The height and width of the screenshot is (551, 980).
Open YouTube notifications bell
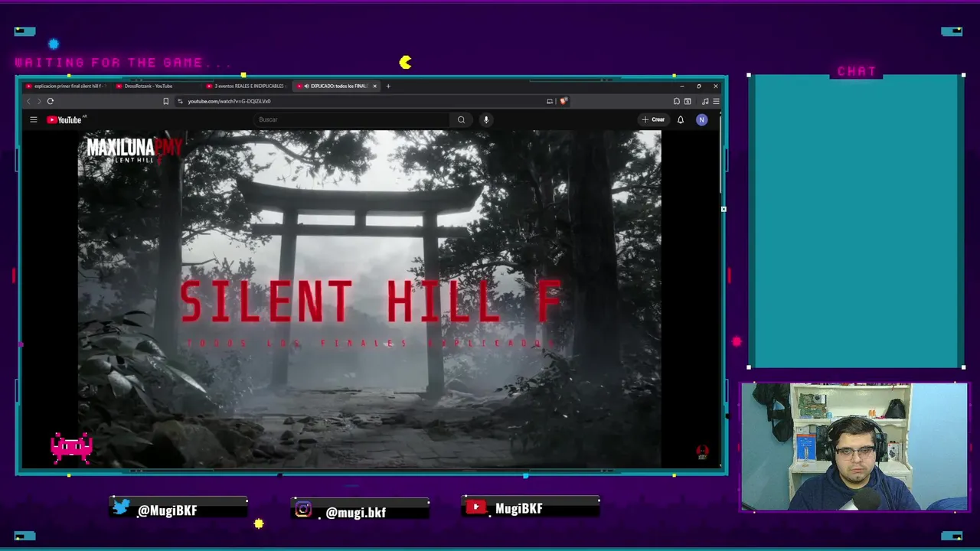click(x=680, y=119)
